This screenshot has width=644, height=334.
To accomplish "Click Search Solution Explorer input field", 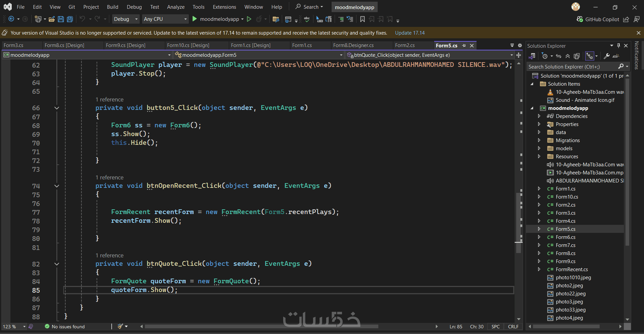I will 572,67.
